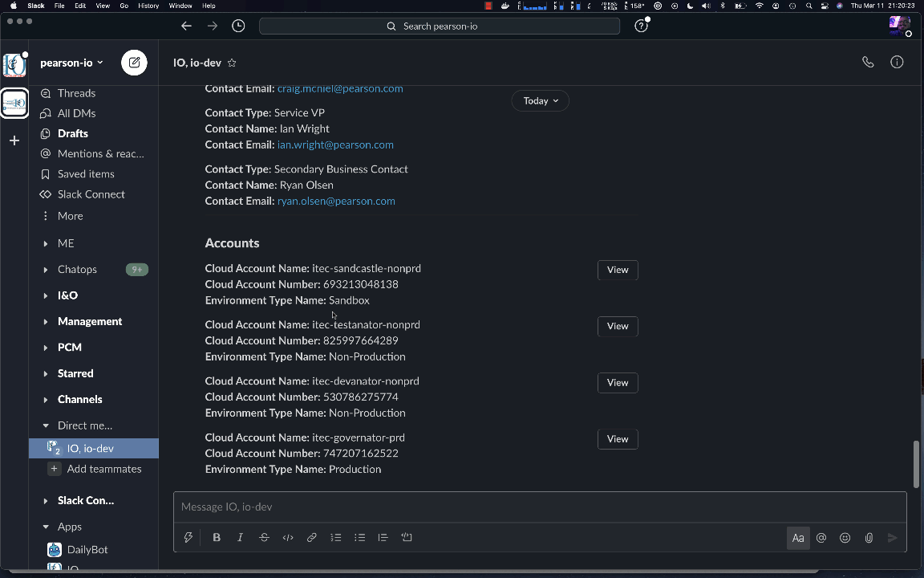Open the history clock icon

tap(238, 26)
